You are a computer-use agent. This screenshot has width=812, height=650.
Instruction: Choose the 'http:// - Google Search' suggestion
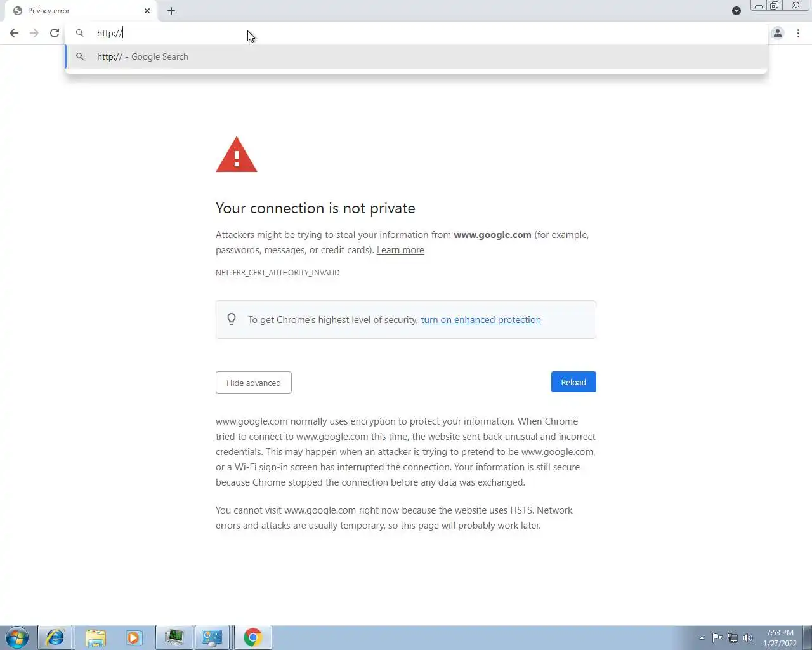[x=416, y=56]
